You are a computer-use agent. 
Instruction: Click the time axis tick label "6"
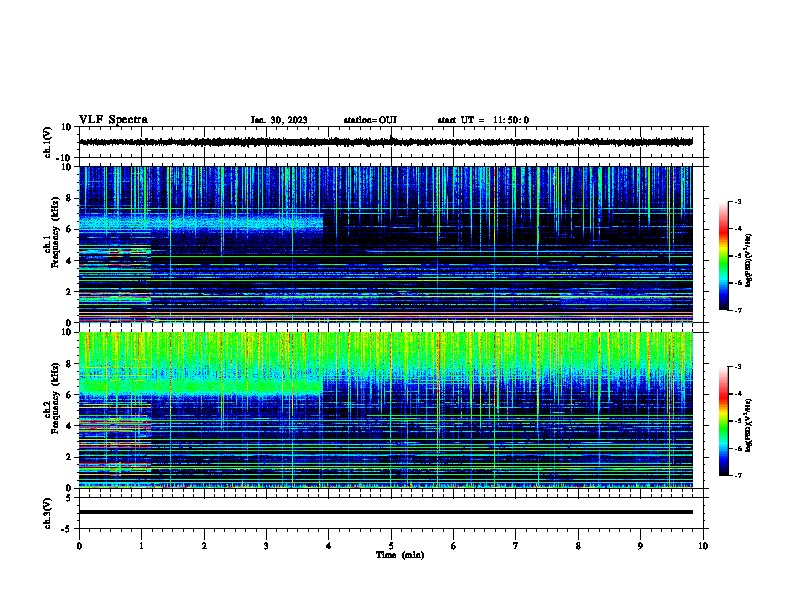454,546
